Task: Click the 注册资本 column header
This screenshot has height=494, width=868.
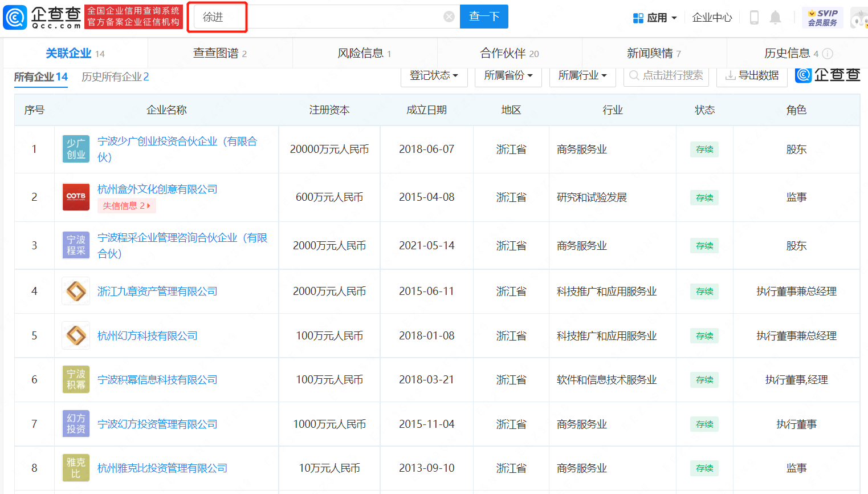Action: pos(329,110)
